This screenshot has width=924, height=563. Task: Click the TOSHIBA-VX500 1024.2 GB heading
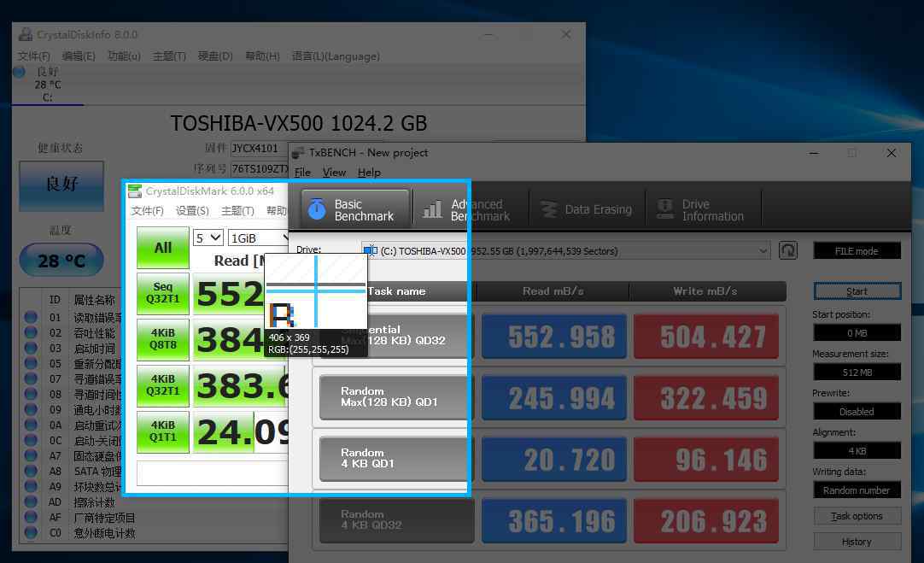tap(299, 123)
